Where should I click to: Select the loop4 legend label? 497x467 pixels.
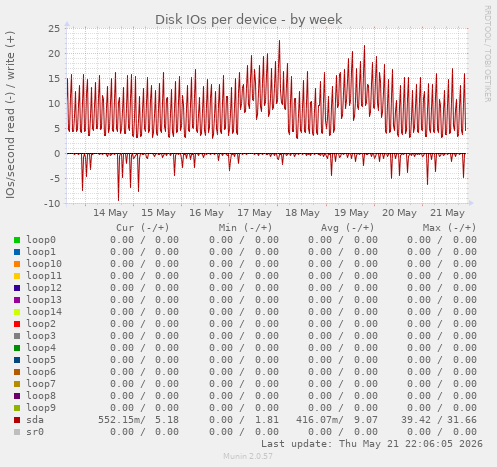[41, 348]
